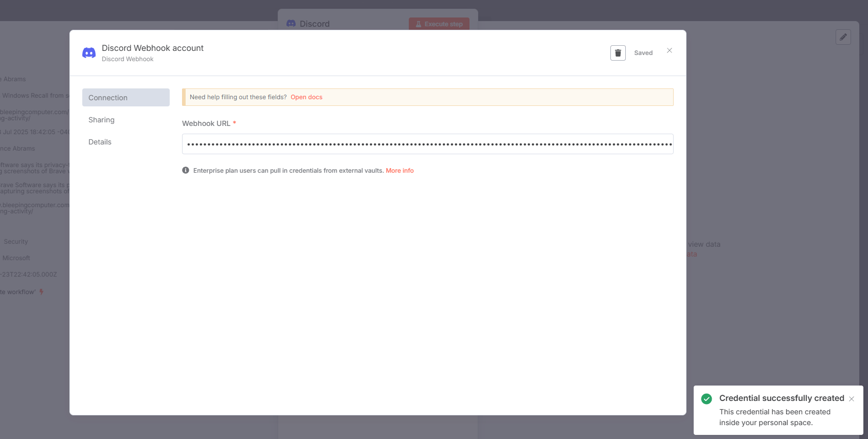Close the Discord Webhook account dialog

point(670,50)
